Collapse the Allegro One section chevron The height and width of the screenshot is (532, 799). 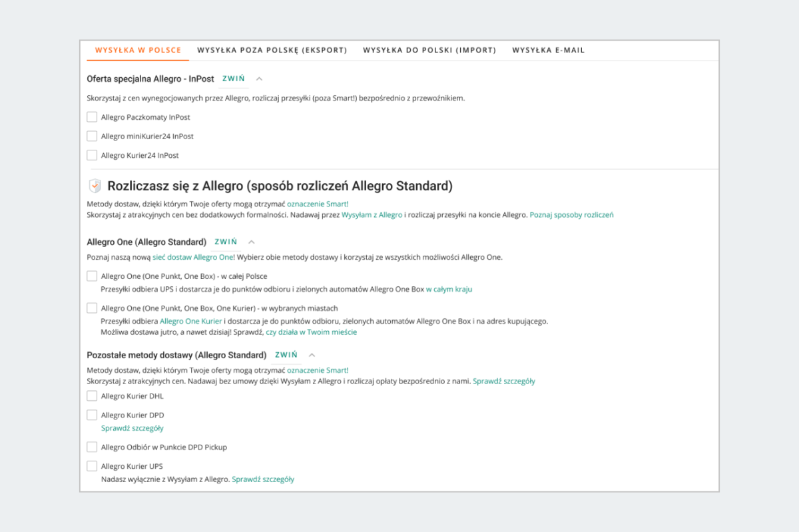(x=252, y=242)
